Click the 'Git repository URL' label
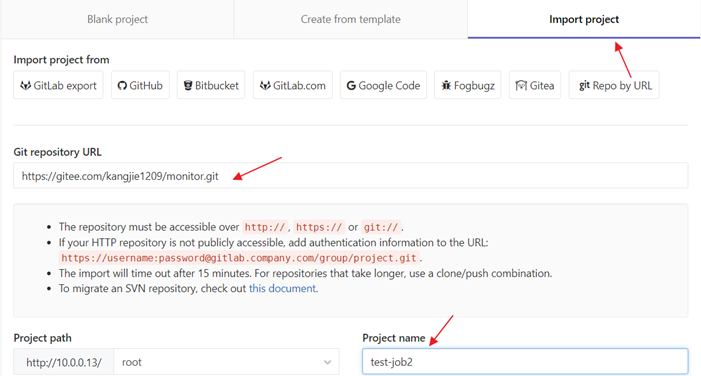The image size is (701, 376). click(57, 152)
